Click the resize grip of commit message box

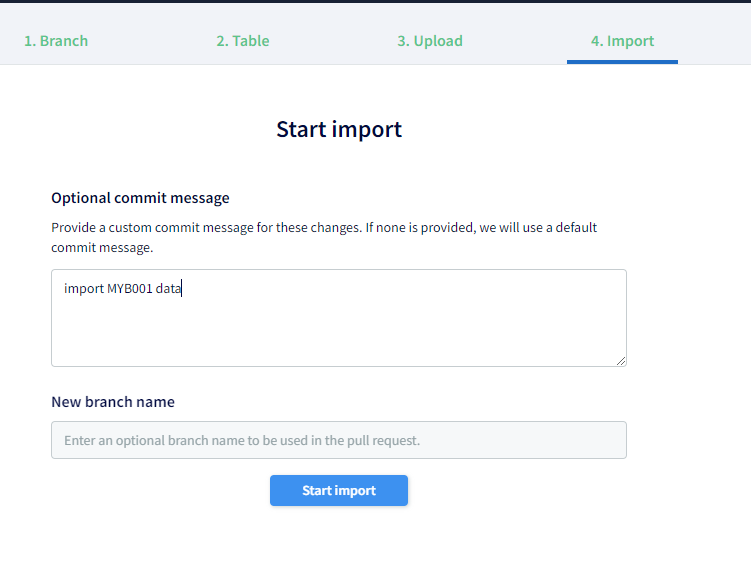point(621,361)
